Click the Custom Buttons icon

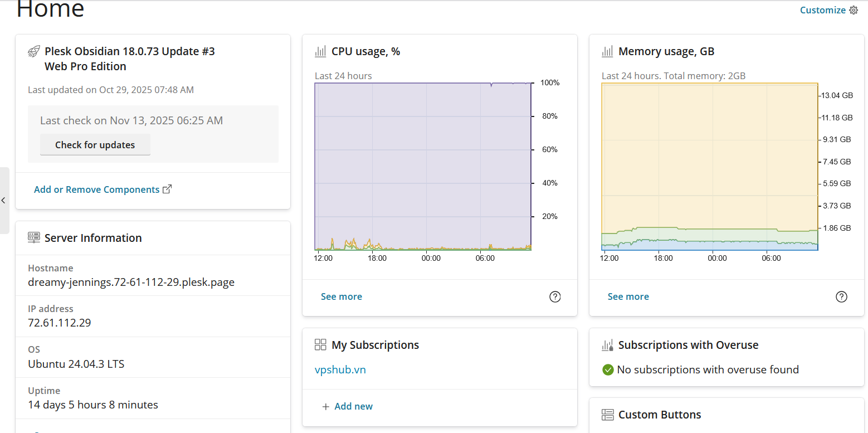tap(607, 415)
